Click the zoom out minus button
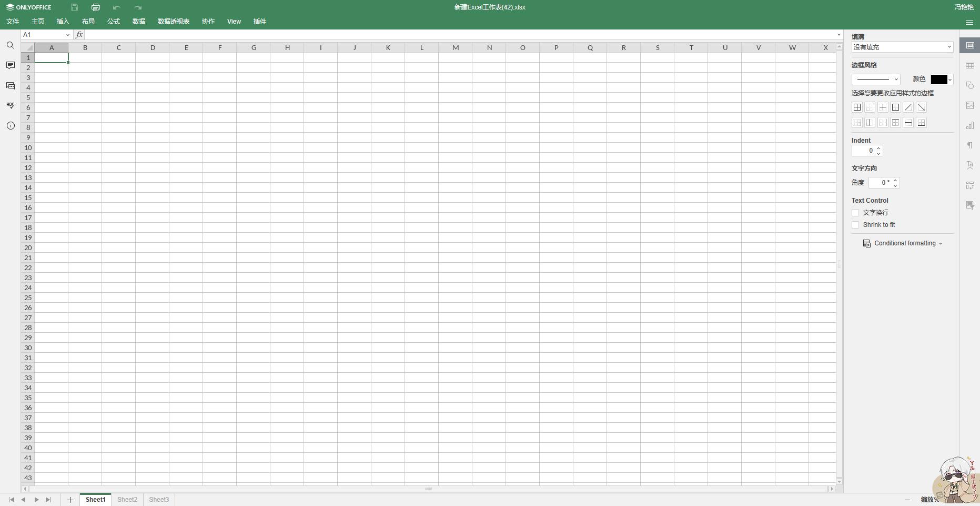980x506 pixels. [x=907, y=500]
